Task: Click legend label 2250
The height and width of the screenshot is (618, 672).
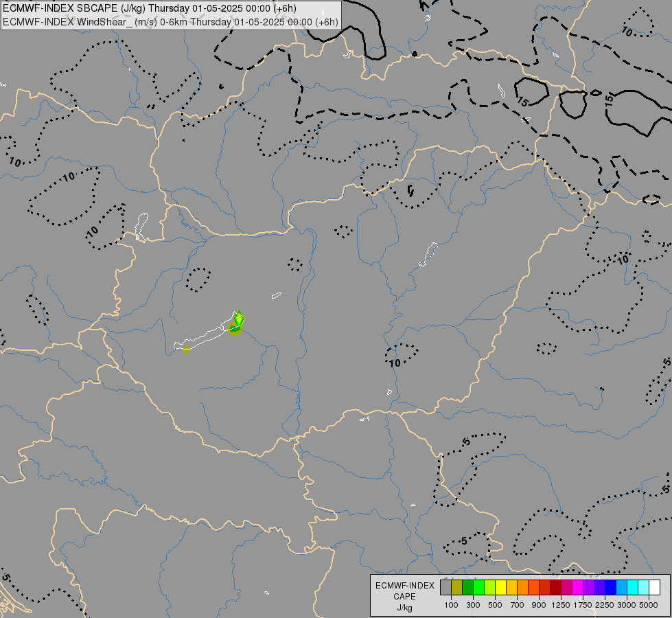Action: [x=605, y=605]
